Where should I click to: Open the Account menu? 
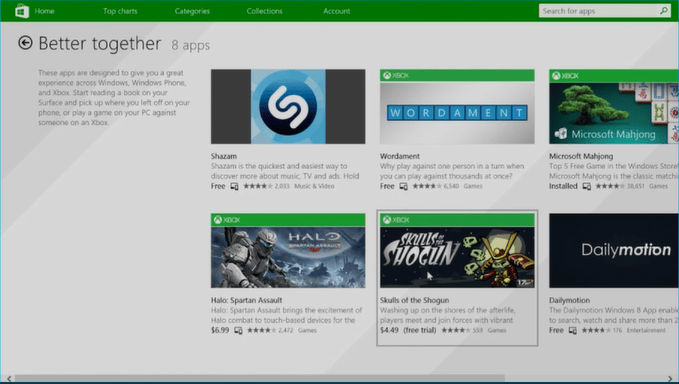click(336, 11)
